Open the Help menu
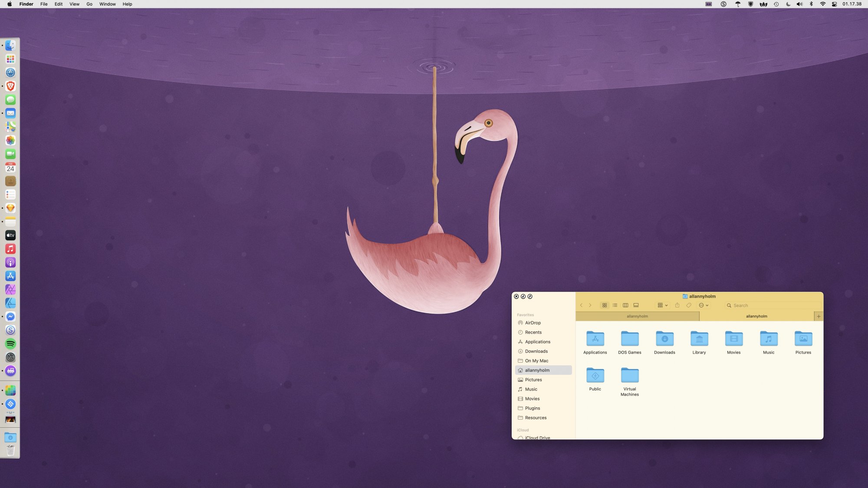 [127, 4]
